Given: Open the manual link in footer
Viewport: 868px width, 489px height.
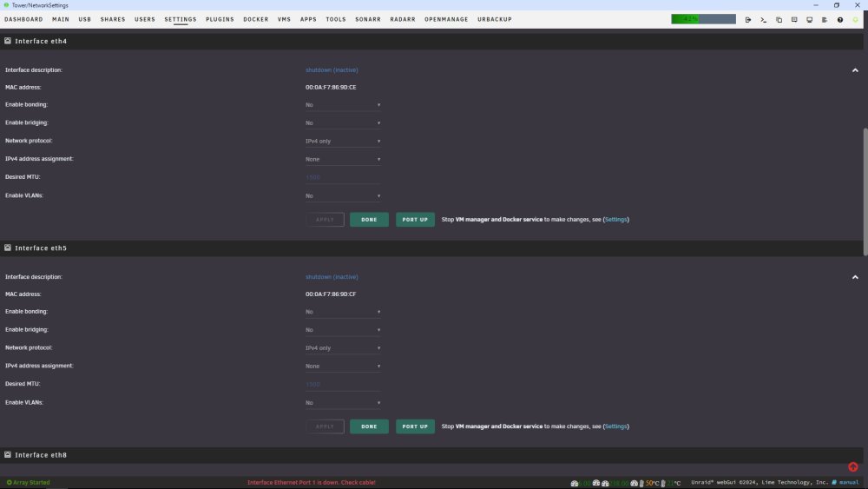Looking at the screenshot, I should pyautogui.click(x=849, y=482).
